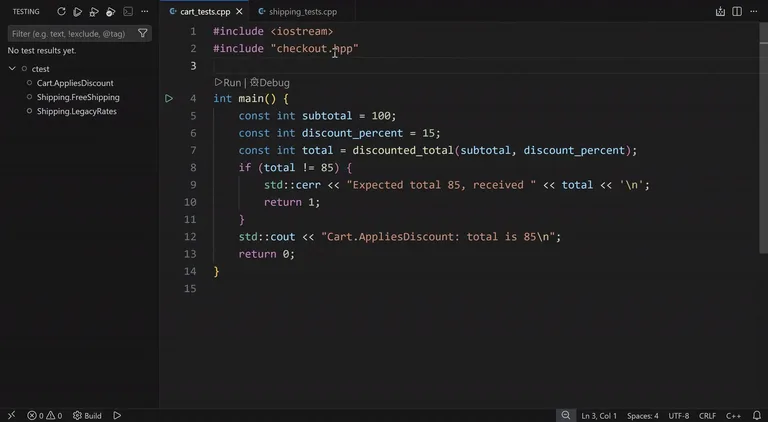
Task: Click the Build button in status bar
Action: (87, 415)
